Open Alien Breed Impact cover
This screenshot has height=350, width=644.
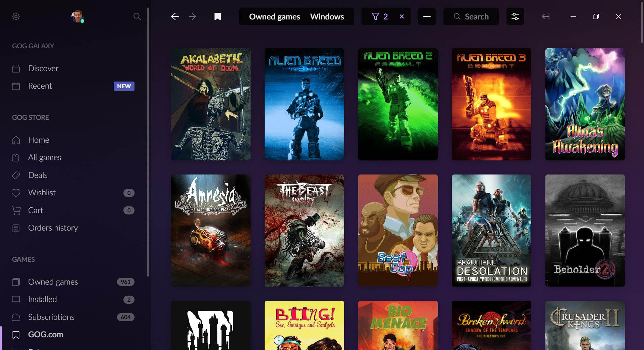coord(304,104)
